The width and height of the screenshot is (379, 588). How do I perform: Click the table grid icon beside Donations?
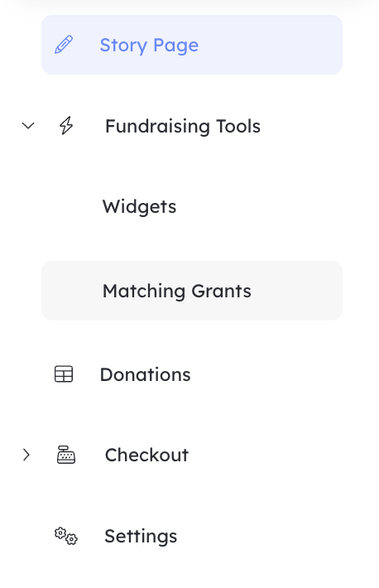click(x=64, y=374)
